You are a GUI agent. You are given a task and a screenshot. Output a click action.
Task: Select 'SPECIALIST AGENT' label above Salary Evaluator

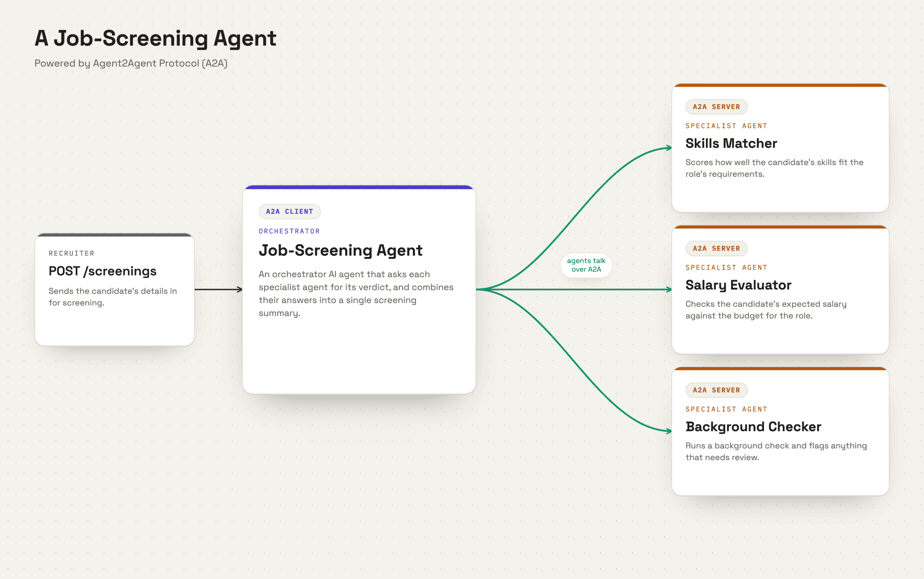pyautogui.click(x=727, y=267)
